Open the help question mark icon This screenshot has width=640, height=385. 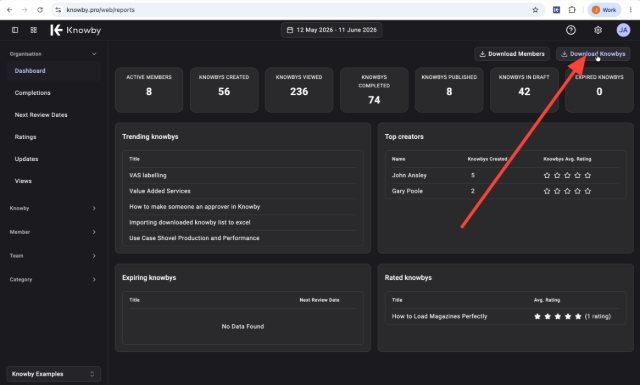571,30
